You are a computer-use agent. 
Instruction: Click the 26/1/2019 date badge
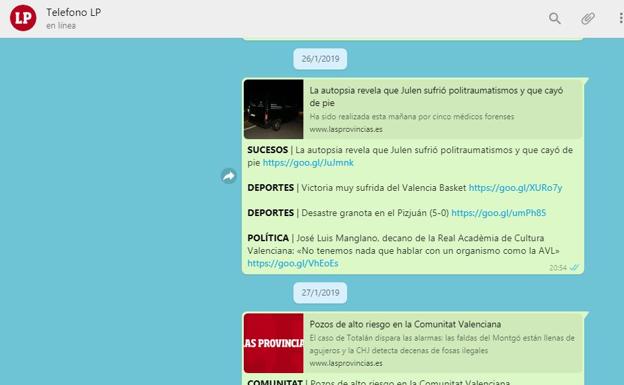[x=320, y=59]
